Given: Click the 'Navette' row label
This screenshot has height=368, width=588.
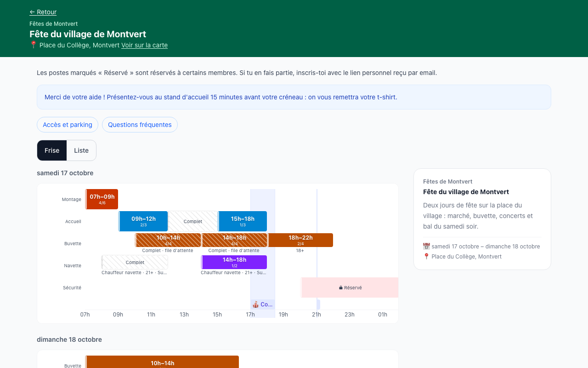Looking at the screenshot, I should click(73, 266).
